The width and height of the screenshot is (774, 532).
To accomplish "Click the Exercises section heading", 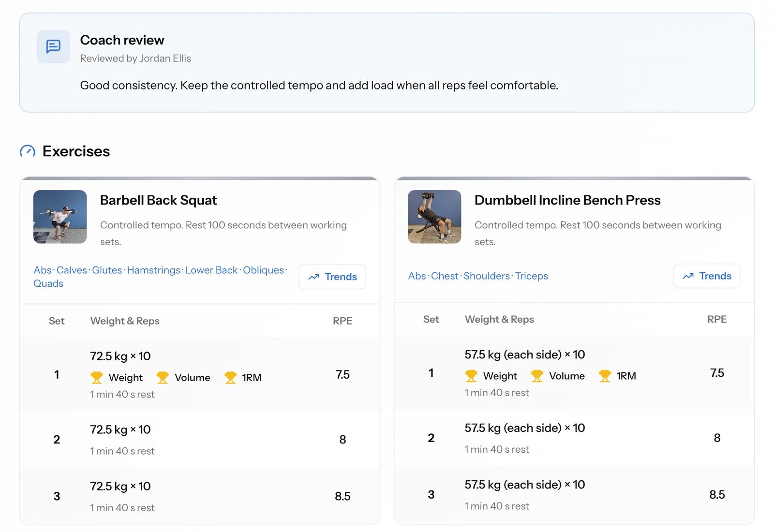I will tap(76, 151).
